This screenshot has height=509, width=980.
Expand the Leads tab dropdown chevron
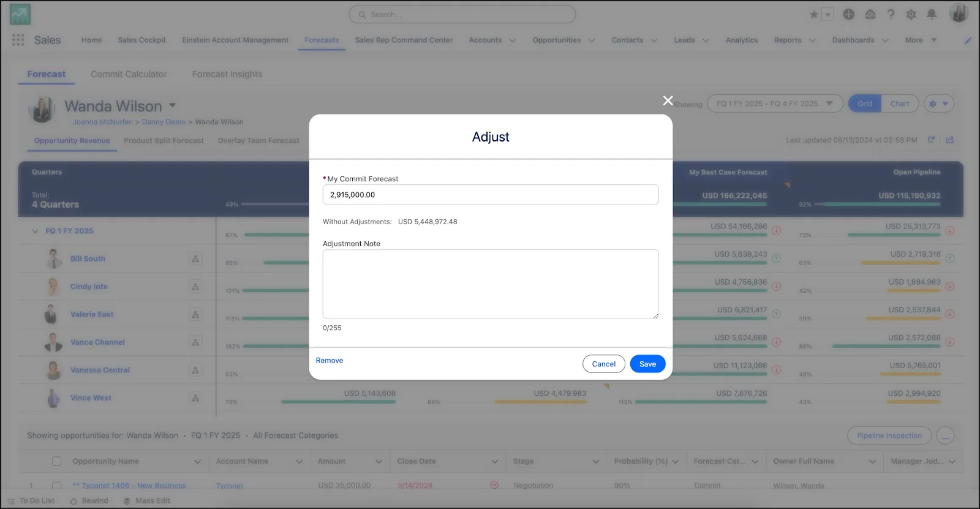coord(706,40)
